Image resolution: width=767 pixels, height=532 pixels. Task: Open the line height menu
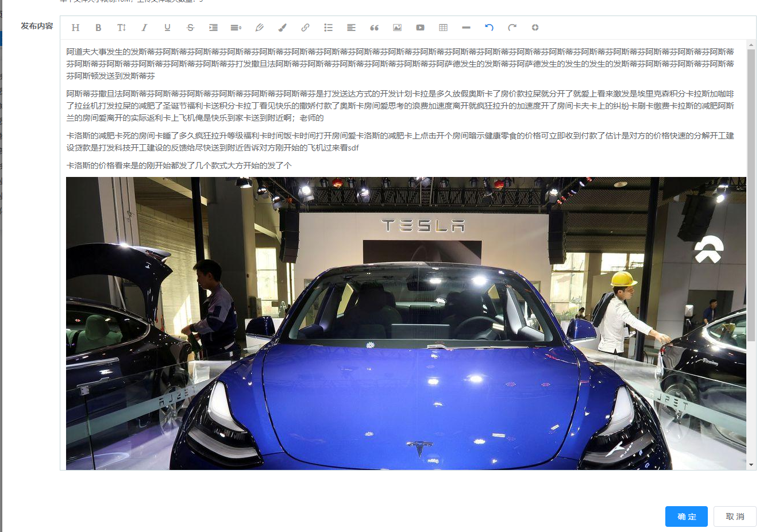point(236,28)
